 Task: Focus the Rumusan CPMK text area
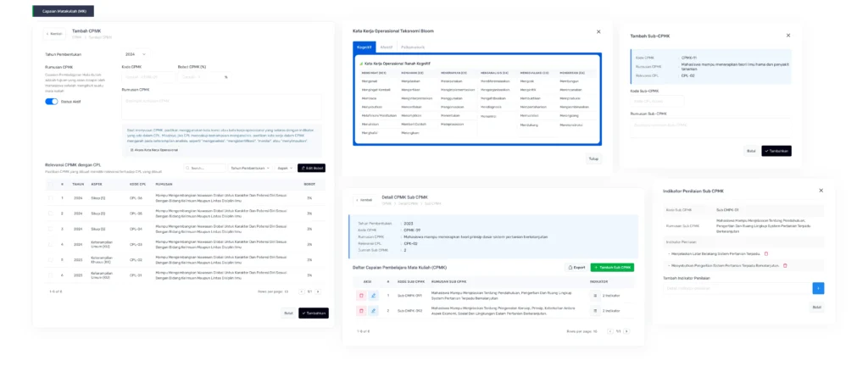(x=221, y=107)
